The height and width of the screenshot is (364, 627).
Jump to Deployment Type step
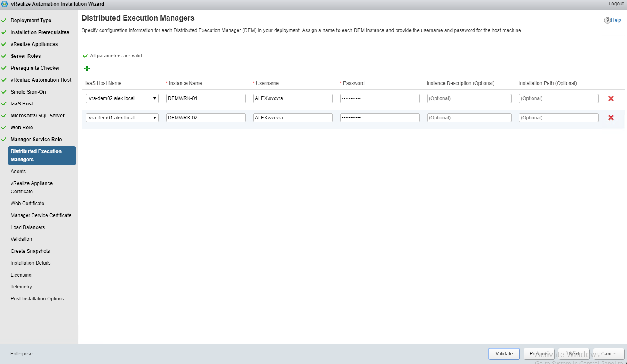pos(31,21)
